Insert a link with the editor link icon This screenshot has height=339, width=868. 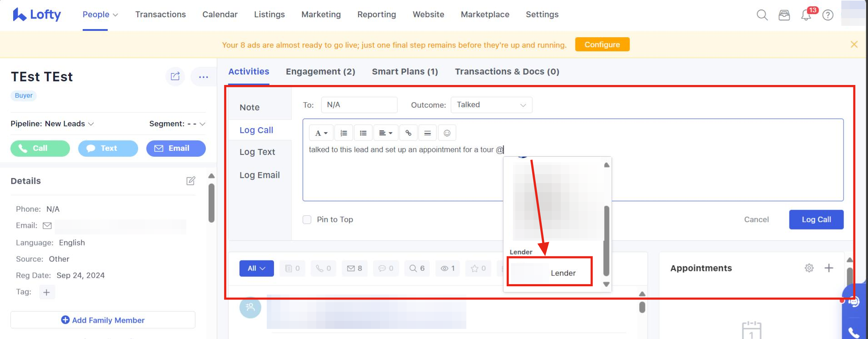pyautogui.click(x=408, y=133)
